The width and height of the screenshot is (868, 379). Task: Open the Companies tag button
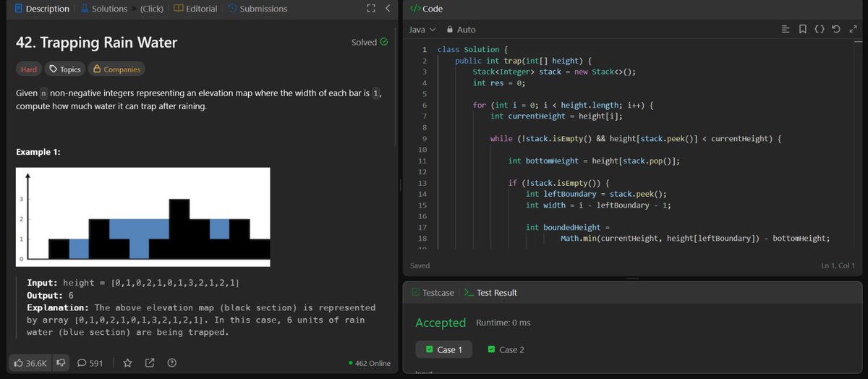116,69
